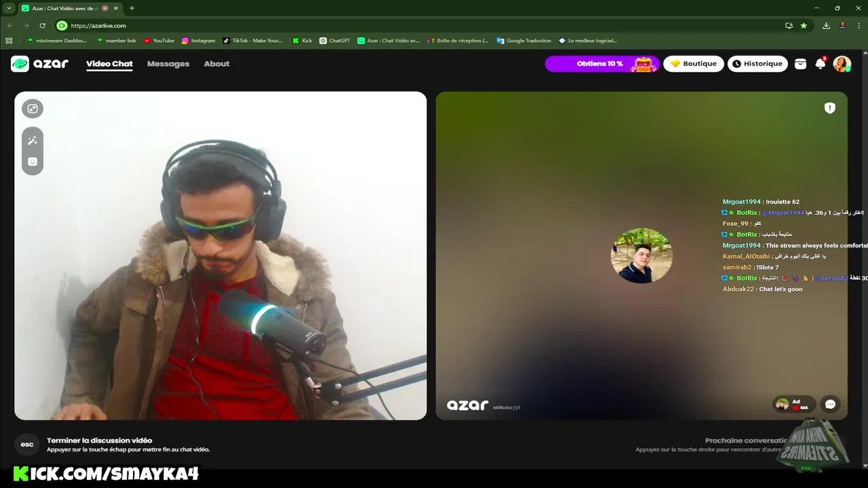Open the ChatGPT bookmark
The image size is (868, 488).
(334, 41)
